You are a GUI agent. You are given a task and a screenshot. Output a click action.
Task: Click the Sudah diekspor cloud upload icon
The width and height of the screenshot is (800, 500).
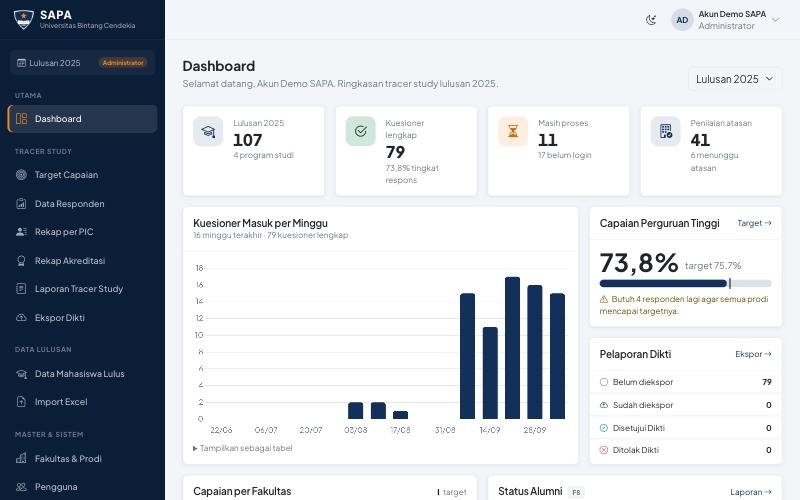click(x=604, y=405)
